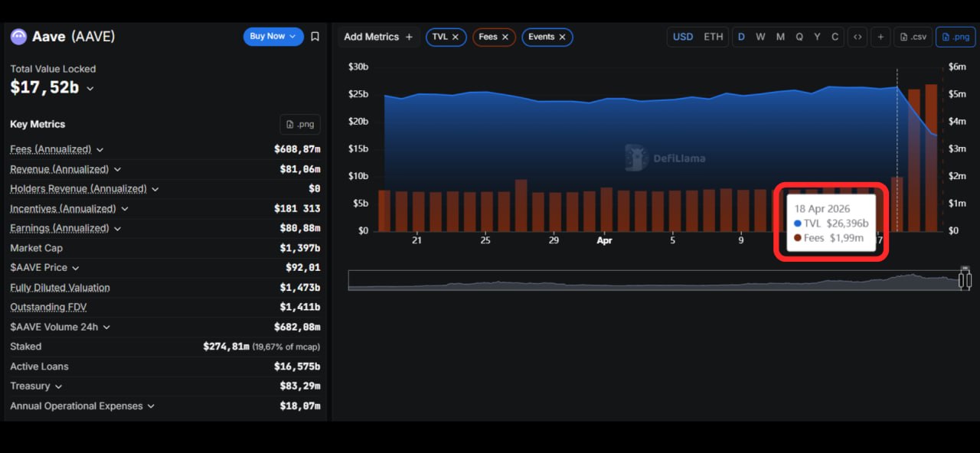The height and width of the screenshot is (453, 980).
Task: Open the Buy Now dropdown
Action: (273, 36)
